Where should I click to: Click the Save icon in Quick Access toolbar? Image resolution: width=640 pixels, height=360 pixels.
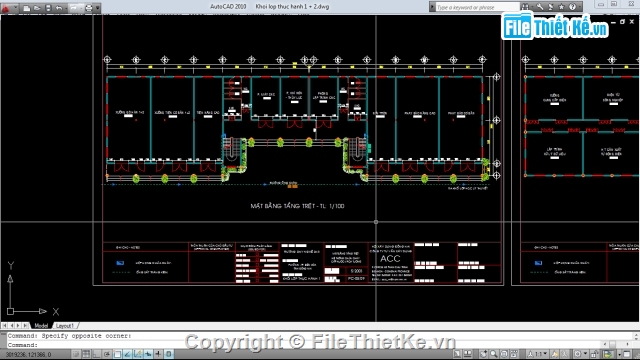48,8
